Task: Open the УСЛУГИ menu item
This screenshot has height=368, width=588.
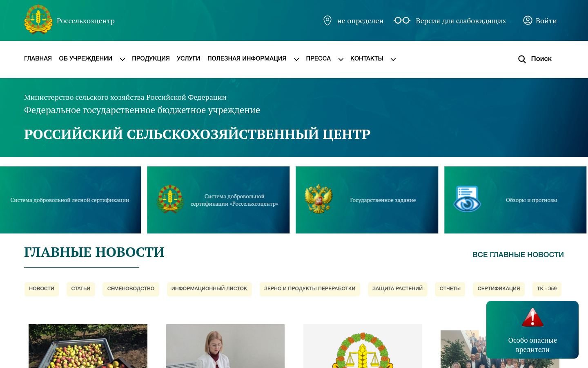Action: pos(188,58)
